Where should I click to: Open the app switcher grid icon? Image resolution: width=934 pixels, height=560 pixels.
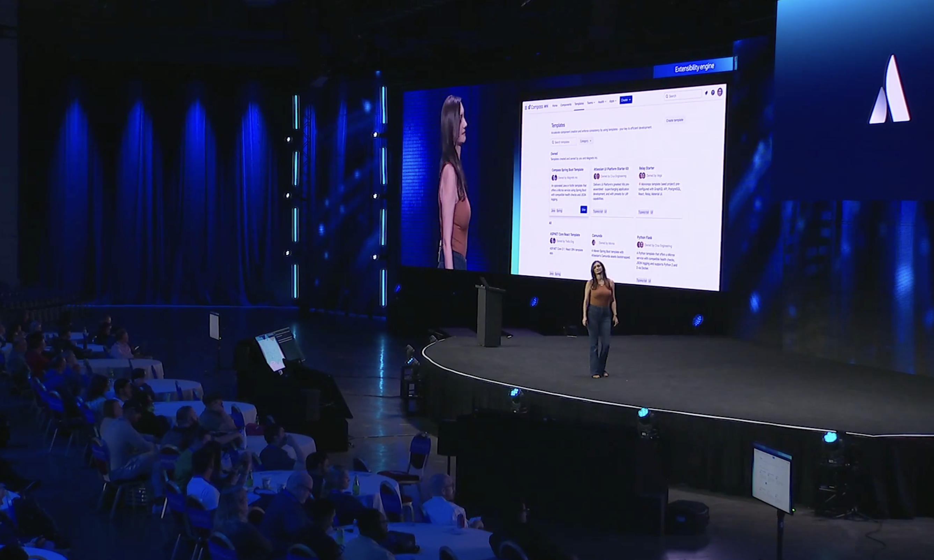pos(526,108)
